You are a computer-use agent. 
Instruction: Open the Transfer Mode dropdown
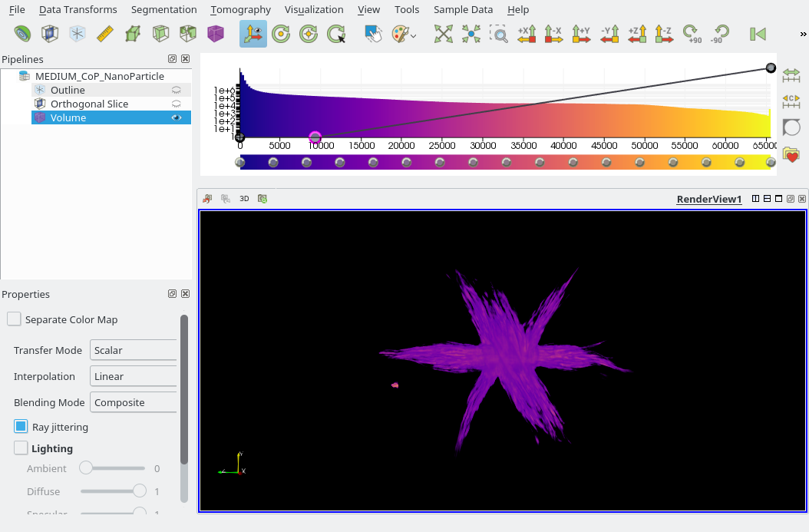pyautogui.click(x=134, y=350)
